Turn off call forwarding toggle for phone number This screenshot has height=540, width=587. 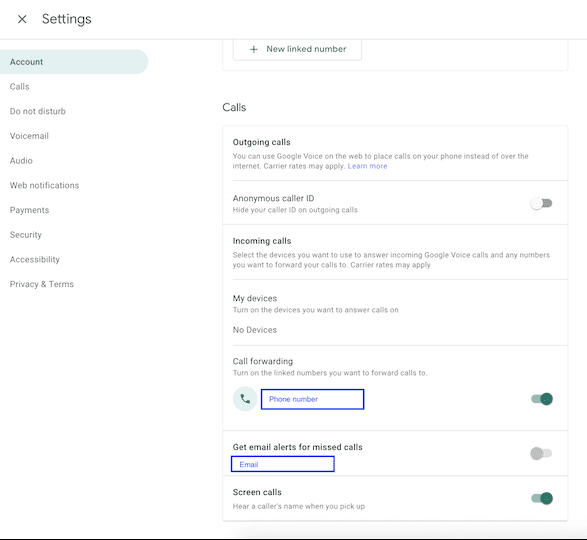542,399
